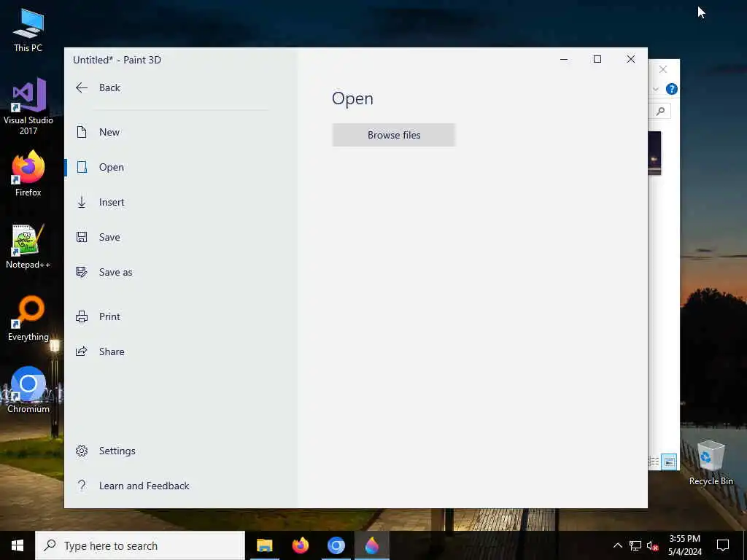Click the Browse files button

[x=394, y=135]
